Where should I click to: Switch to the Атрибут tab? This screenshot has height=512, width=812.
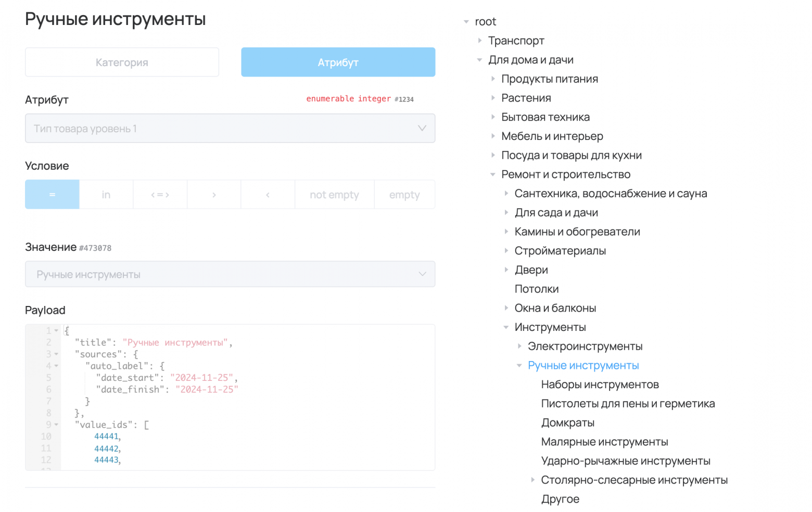(x=338, y=62)
